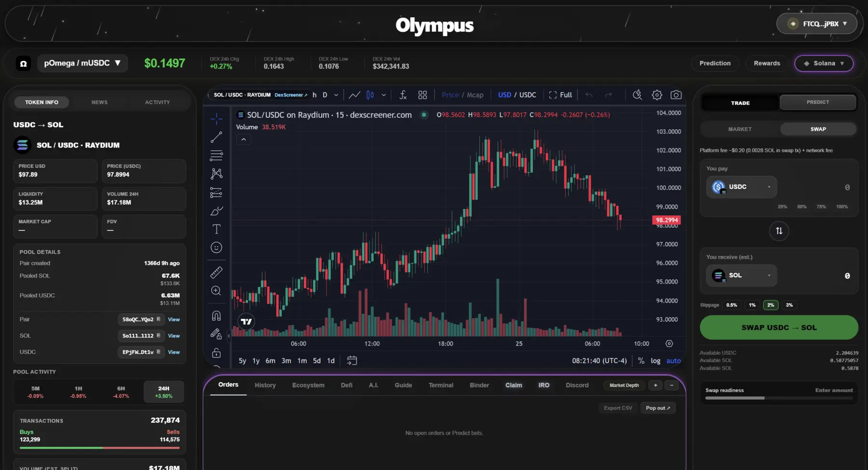Screen dimensions: 868x470
Task: Toggle log scale on the chart
Action: click(x=655, y=361)
